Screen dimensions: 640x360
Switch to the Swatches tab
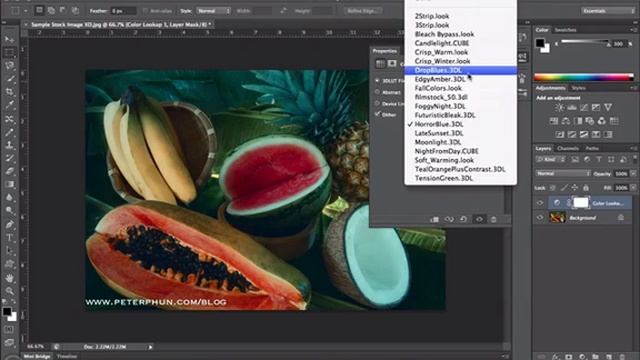(565, 30)
